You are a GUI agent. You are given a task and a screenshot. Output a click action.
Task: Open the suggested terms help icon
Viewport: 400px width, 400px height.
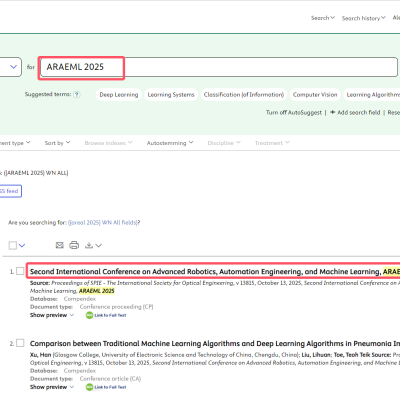point(77,94)
